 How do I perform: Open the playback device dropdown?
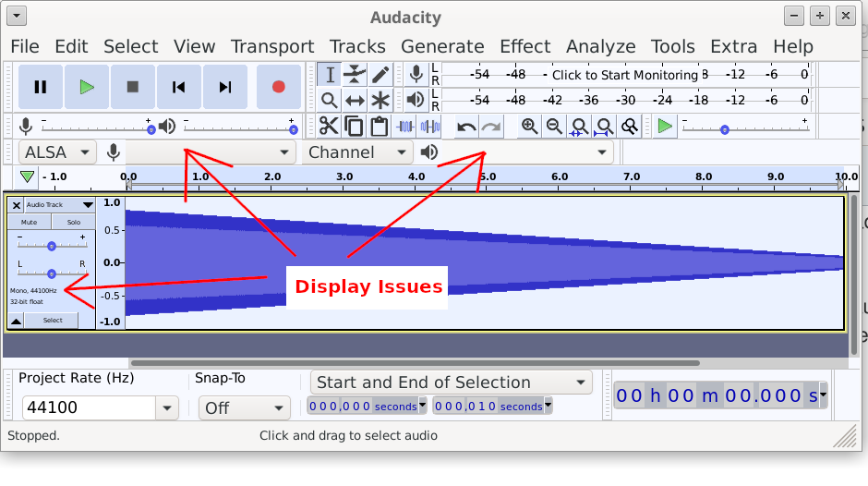click(x=527, y=152)
